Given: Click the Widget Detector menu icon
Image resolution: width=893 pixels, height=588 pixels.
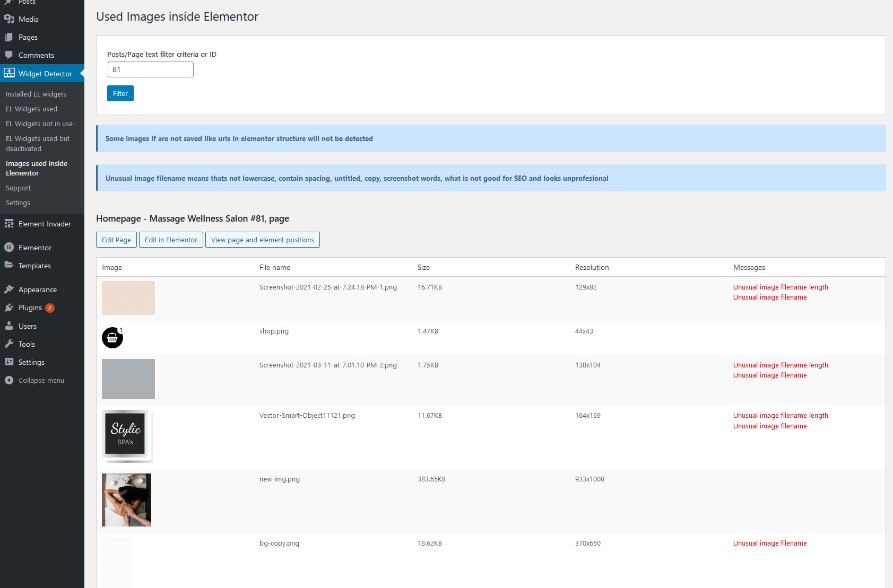Looking at the screenshot, I should [x=10, y=74].
